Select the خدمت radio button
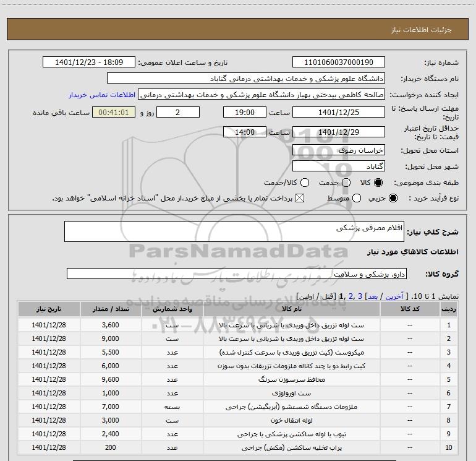The image size is (476, 461). tap(346, 183)
